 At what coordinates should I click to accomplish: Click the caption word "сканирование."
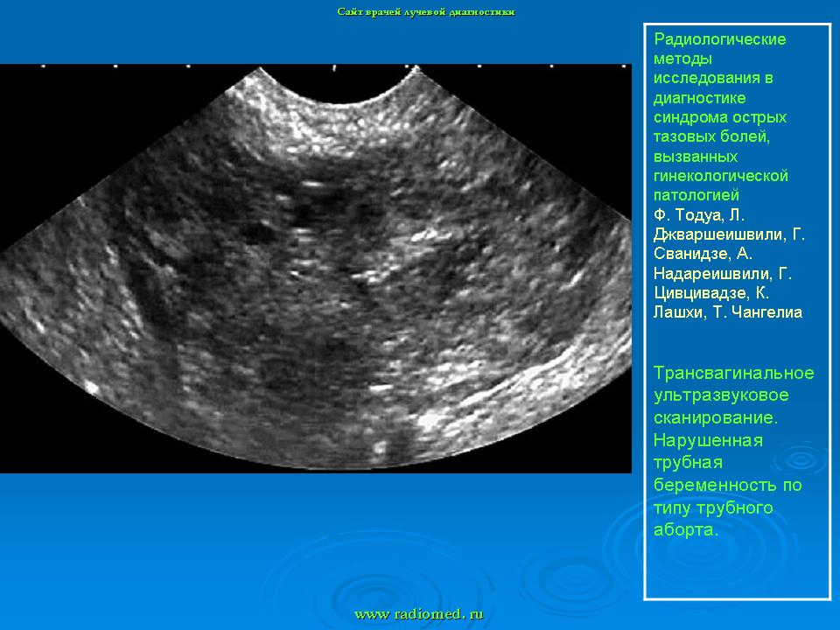point(716,418)
